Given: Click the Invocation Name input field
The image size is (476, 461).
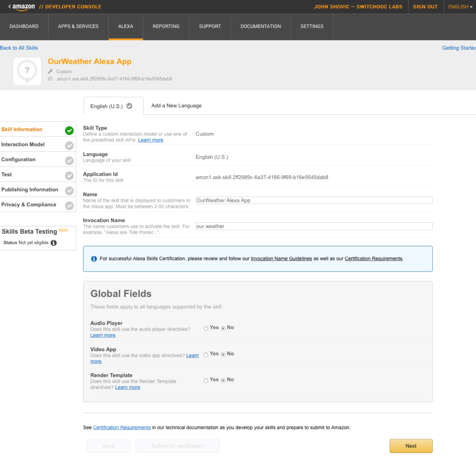Looking at the screenshot, I should (314, 227).
